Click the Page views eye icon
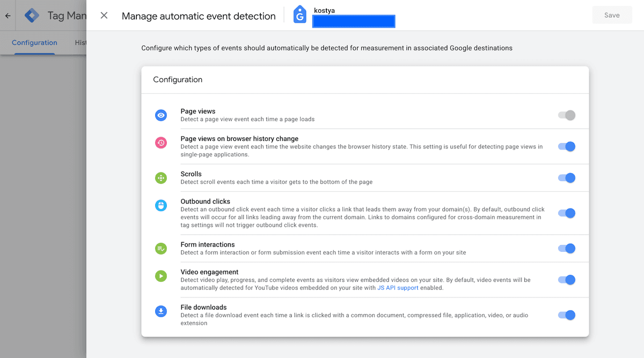The height and width of the screenshot is (358, 644). pyautogui.click(x=161, y=115)
